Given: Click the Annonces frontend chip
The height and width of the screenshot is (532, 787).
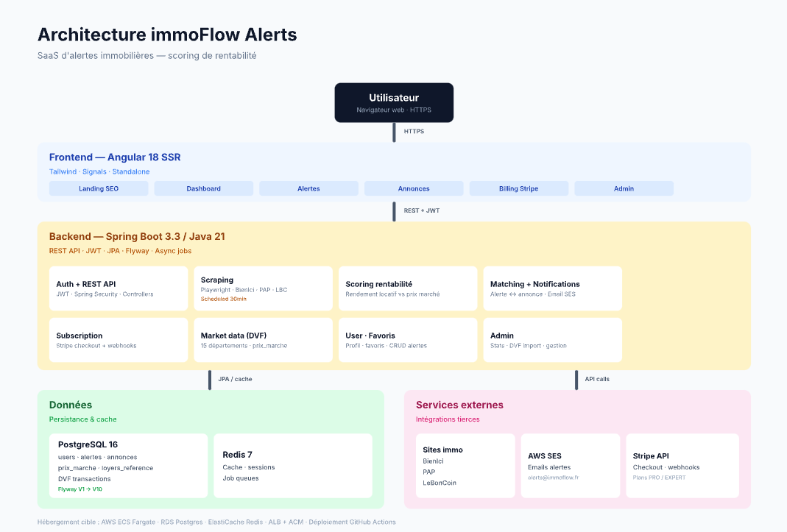Looking at the screenshot, I should [x=414, y=188].
